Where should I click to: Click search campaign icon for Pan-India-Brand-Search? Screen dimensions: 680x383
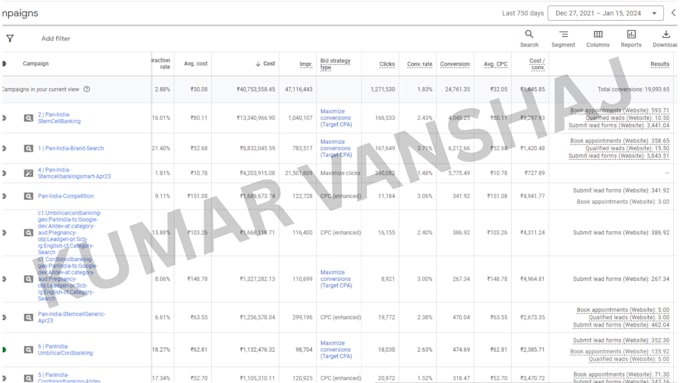(x=28, y=148)
